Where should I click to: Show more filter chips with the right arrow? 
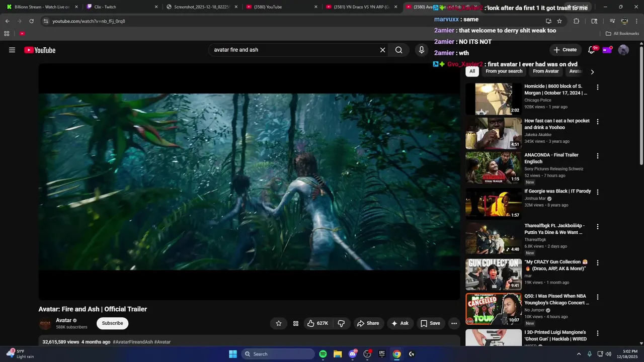click(x=592, y=72)
